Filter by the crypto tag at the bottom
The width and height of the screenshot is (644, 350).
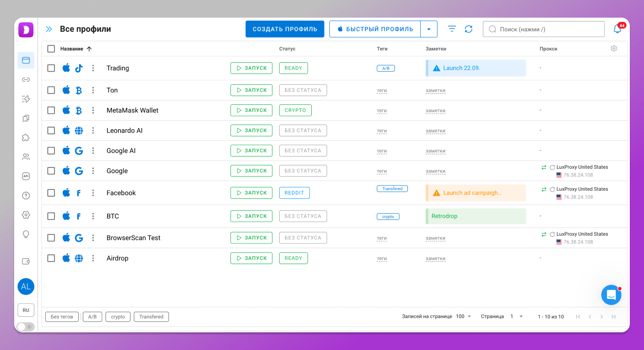click(x=118, y=317)
